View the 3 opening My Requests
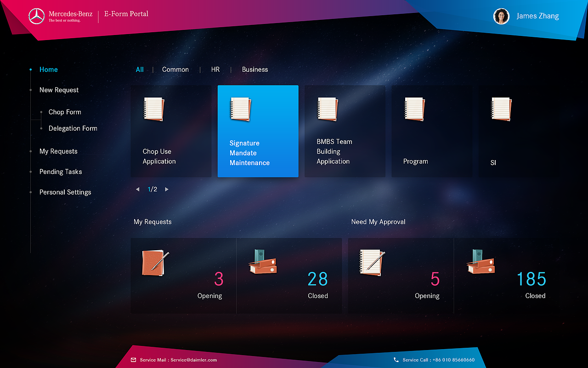This screenshot has width=588, height=368. point(183,276)
